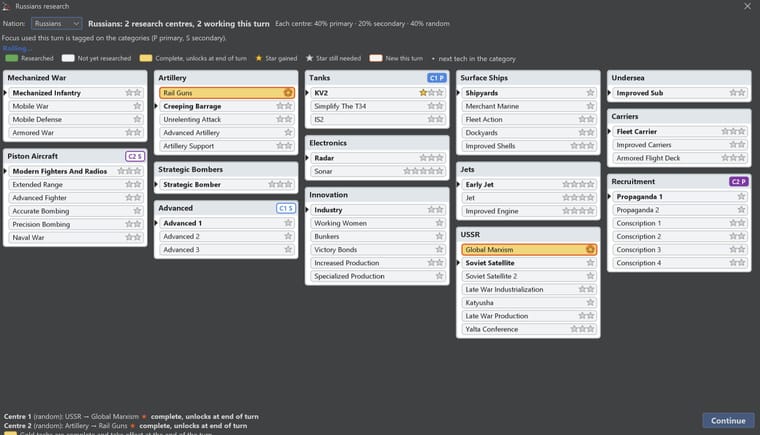The width and height of the screenshot is (760, 435).
Task: Select the Jets category header
Action: pos(528,169)
